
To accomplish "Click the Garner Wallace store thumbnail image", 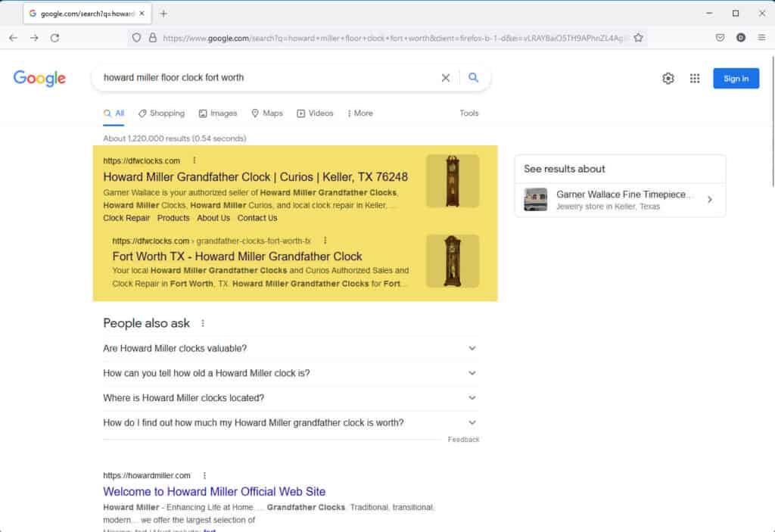I will click(x=535, y=200).
